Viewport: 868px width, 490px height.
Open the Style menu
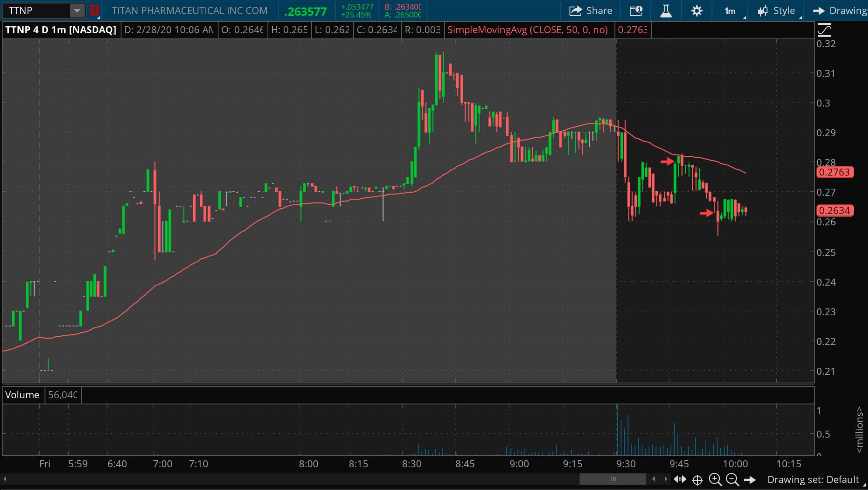(778, 11)
